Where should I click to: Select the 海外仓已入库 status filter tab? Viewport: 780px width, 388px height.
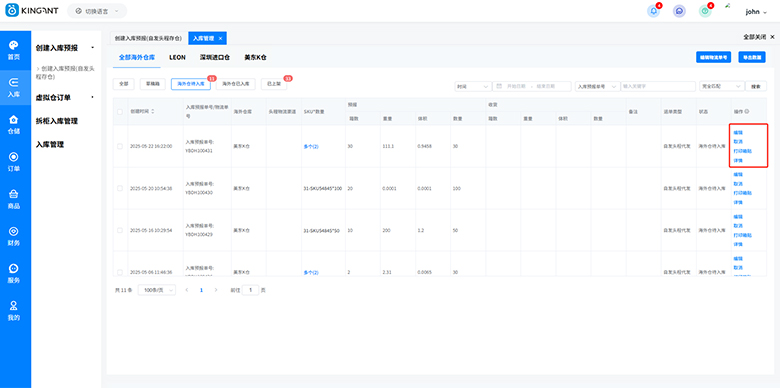click(x=236, y=84)
